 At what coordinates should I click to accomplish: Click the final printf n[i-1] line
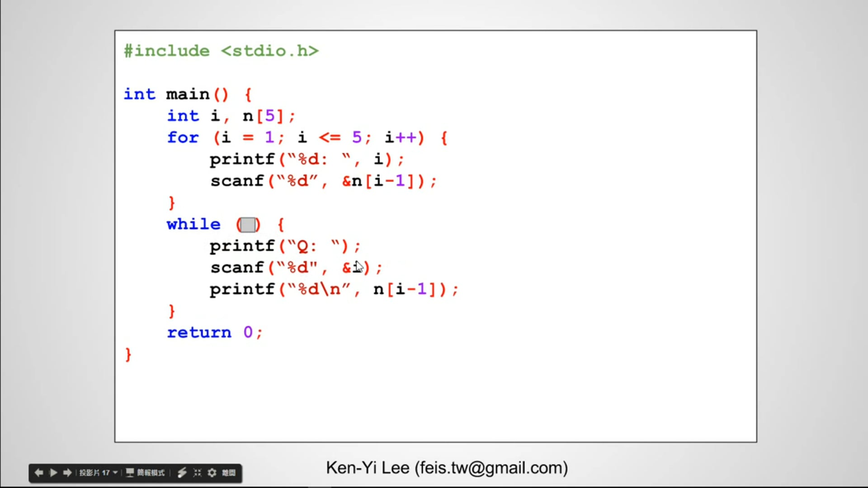(334, 289)
